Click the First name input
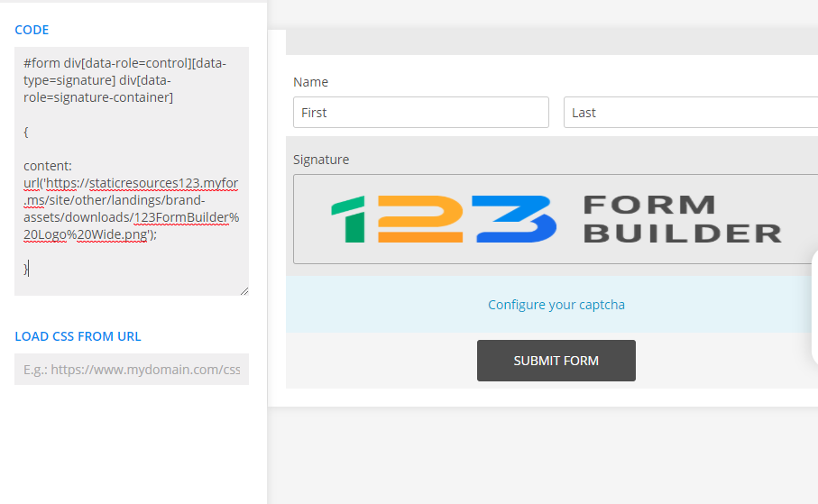The image size is (818, 504). 421,112
